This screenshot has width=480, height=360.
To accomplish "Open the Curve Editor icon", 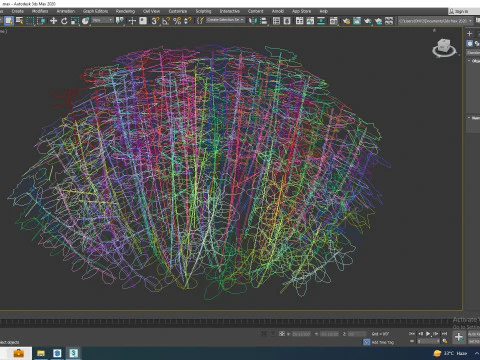I will pyautogui.click(x=310, y=21).
